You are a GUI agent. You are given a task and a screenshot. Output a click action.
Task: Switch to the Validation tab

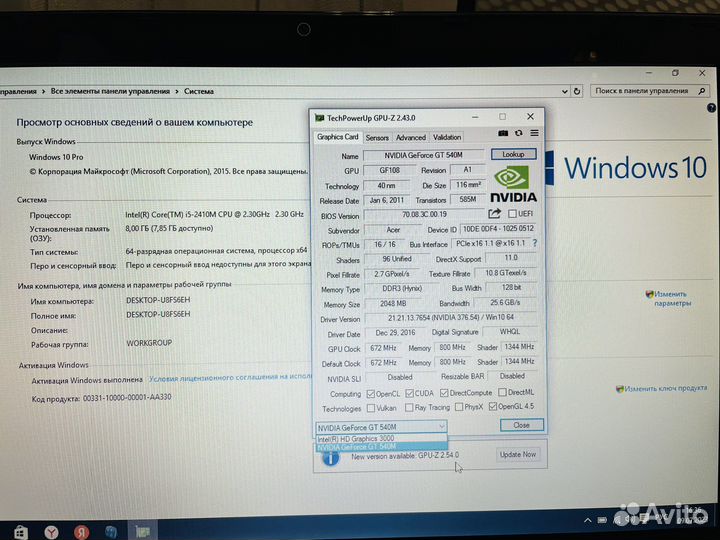(447, 137)
